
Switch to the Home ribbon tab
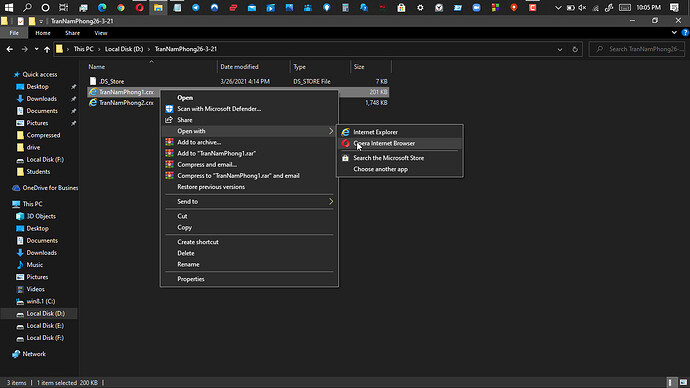tap(43, 33)
